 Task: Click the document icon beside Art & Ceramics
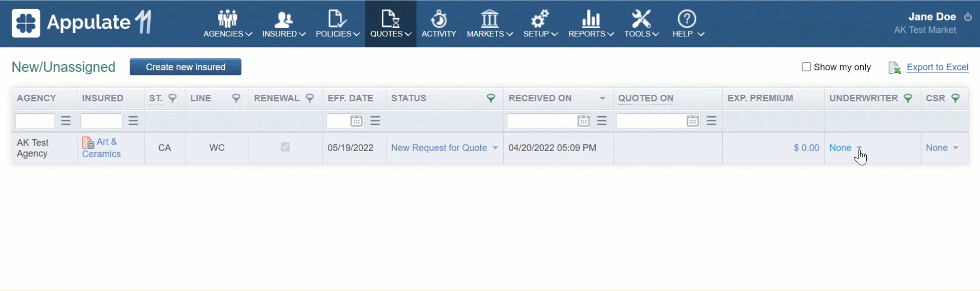(x=88, y=142)
